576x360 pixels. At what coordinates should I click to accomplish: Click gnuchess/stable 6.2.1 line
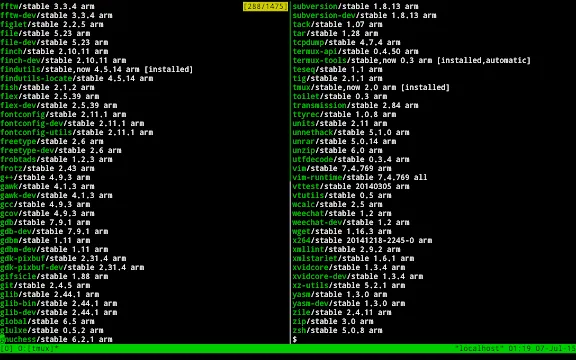(x=56, y=339)
